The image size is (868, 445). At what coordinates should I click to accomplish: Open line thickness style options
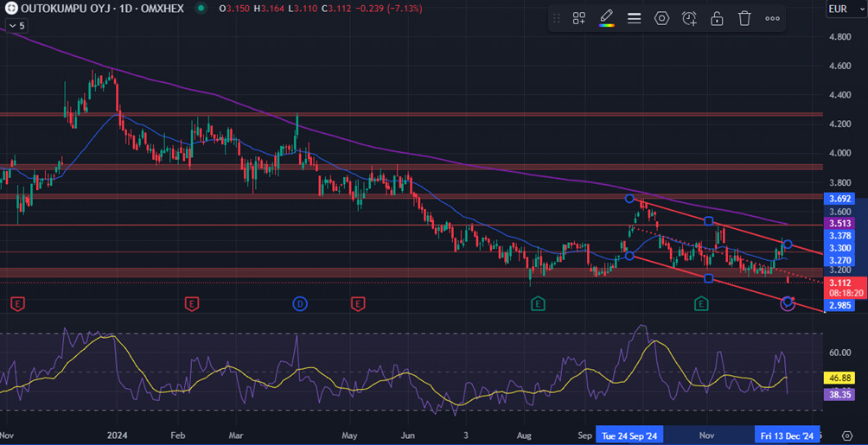point(634,18)
